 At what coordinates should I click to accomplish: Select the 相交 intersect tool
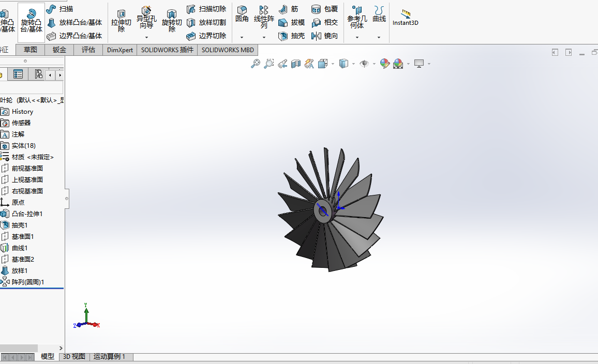324,22
